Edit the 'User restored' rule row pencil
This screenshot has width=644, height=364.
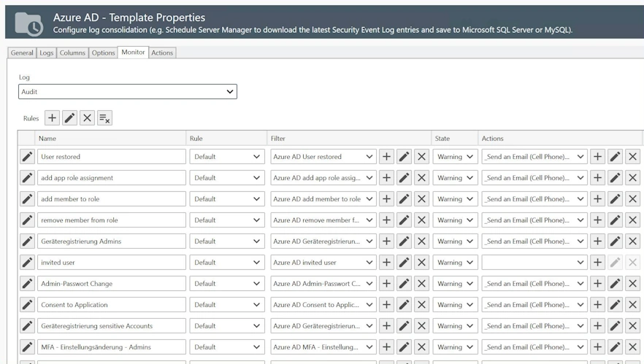tap(27, 156)
